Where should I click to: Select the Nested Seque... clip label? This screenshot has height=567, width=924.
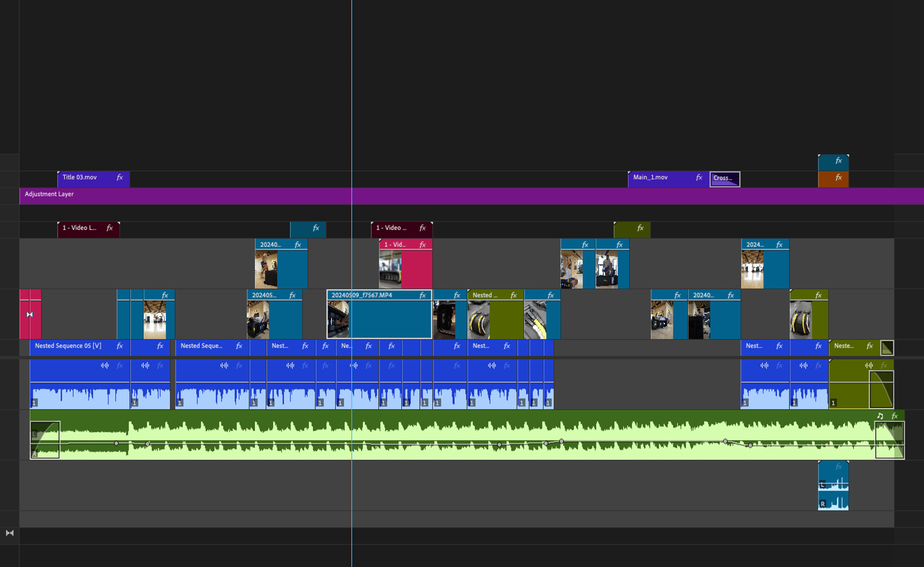coord(201,346)
